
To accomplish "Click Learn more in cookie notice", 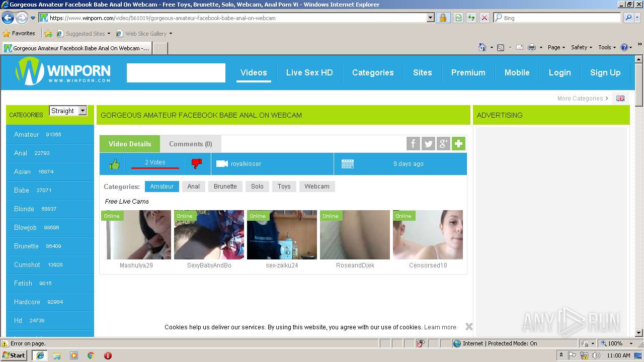I will point(440,327).
